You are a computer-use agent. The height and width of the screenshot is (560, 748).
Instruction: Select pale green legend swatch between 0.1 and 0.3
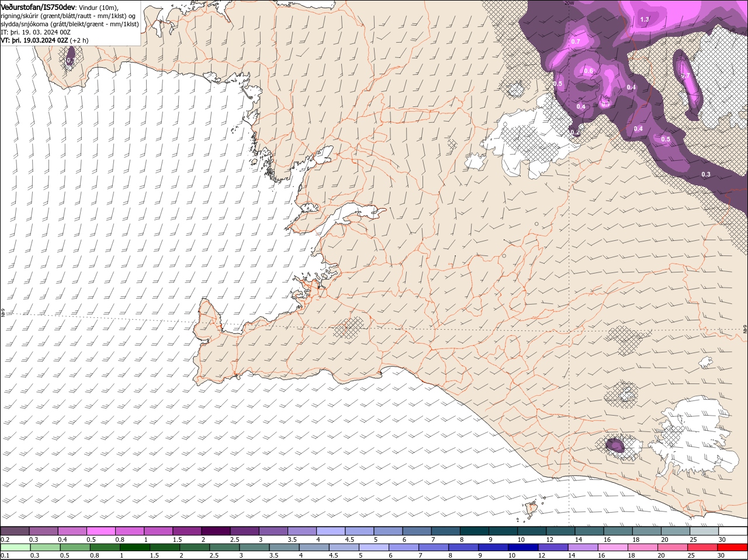(x=16, y=547)
